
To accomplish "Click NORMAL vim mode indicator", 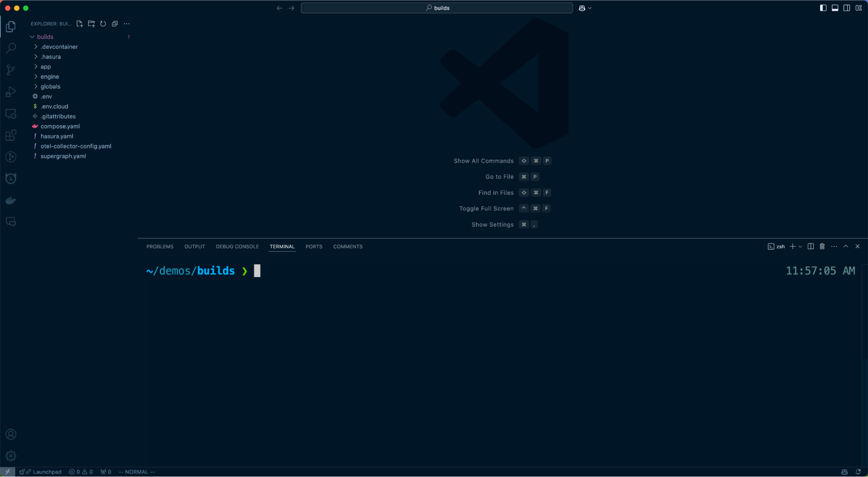I will coord(136,472).
